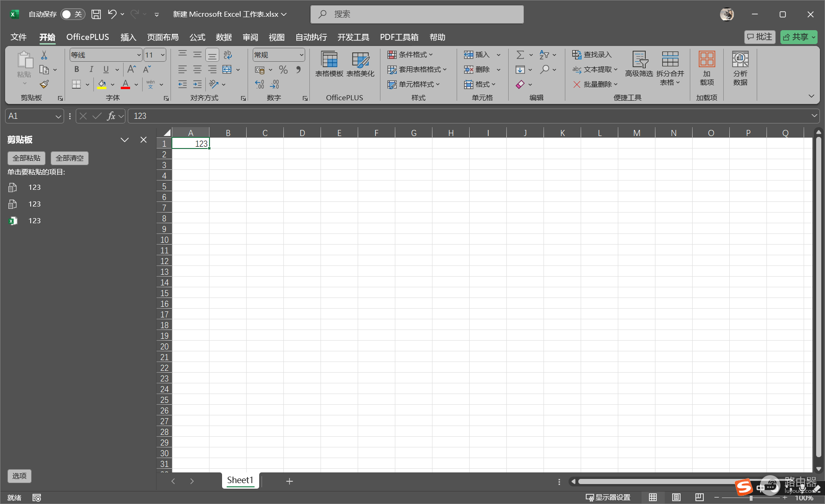This screenshot has height=504, width=825.
Task: Click the search box in title bar
Action: coord(417,14)
